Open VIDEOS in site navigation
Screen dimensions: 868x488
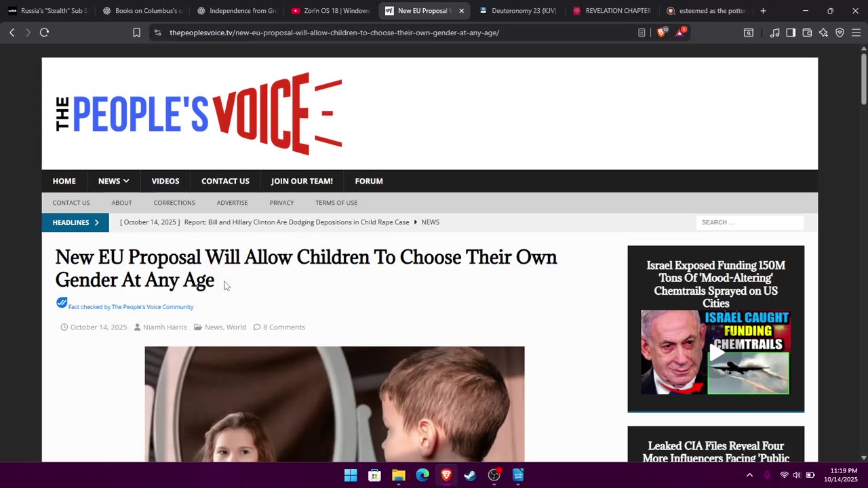(x=165, y=181)
